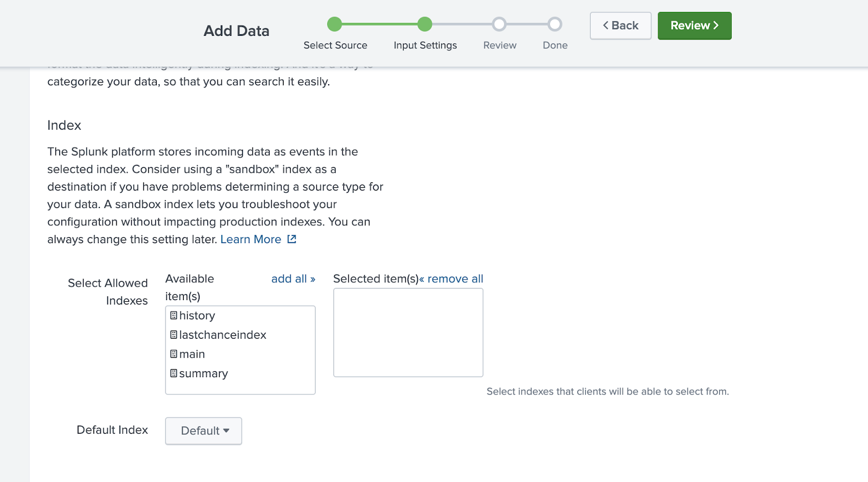Click the history index icon
The height and width of the screenshot is (482, 868).
[174, 315]
